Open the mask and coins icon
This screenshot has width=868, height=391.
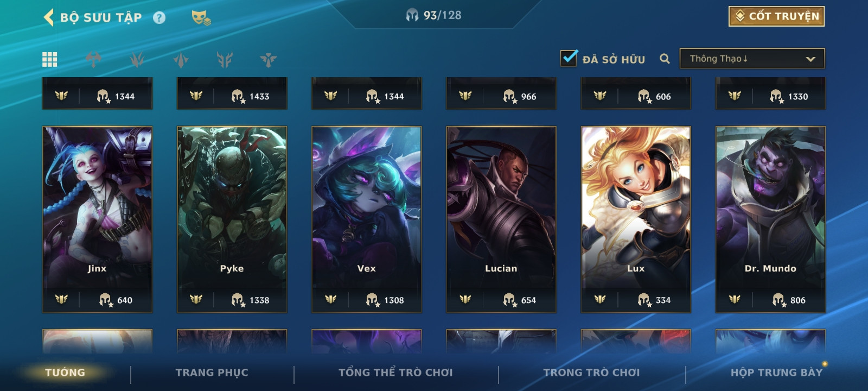click(201, 18)
